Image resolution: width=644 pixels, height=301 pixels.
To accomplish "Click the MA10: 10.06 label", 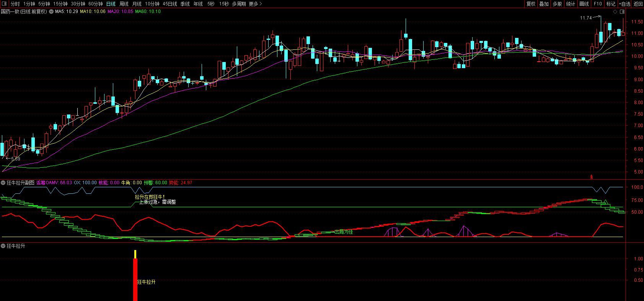I will point(93,11).
